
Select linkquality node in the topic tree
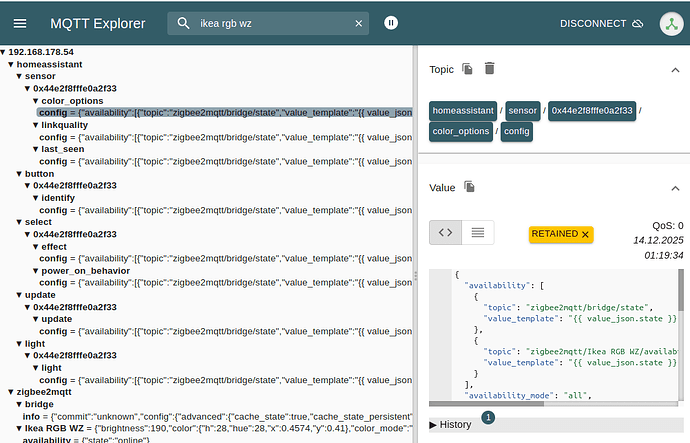(x=64, y=125)
